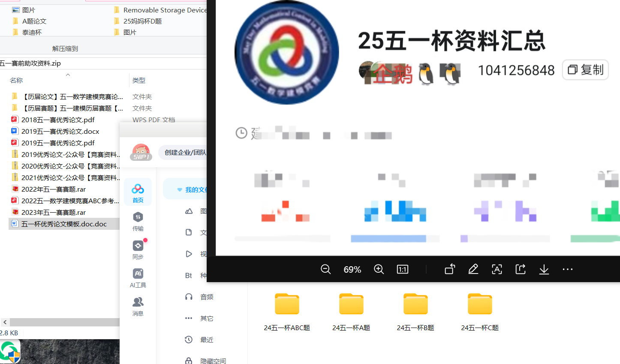Show image at 1:1 actual size

pos(403,269)
